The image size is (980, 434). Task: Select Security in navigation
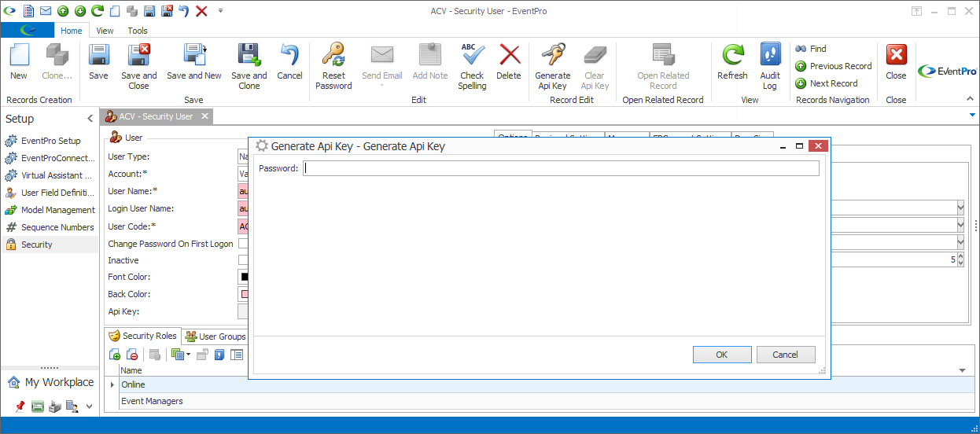[x=50, y=245]
